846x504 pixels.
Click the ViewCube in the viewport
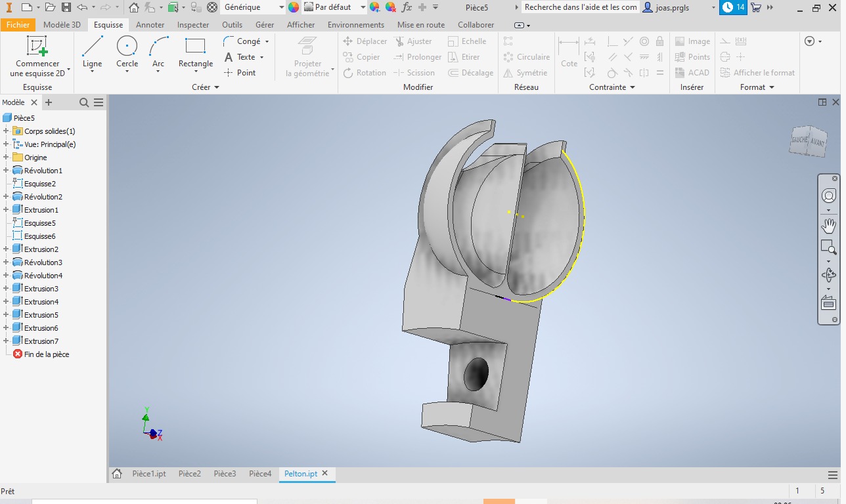808,140
